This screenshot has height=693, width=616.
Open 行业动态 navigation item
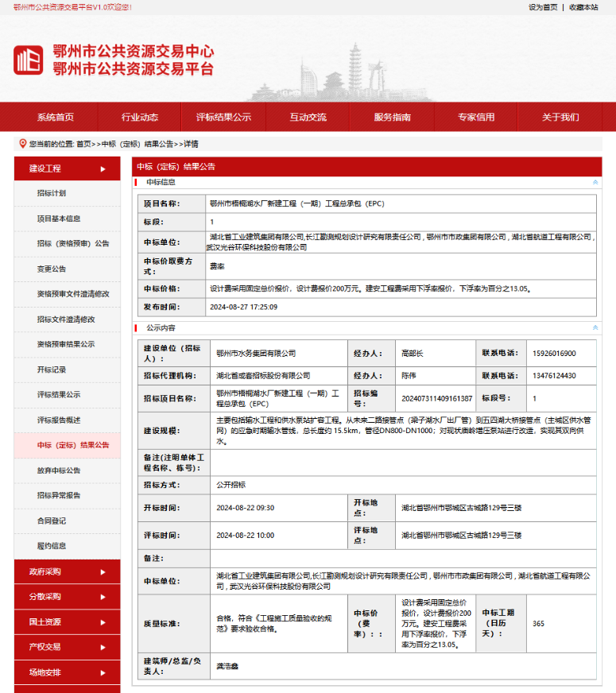click(140, 117)
